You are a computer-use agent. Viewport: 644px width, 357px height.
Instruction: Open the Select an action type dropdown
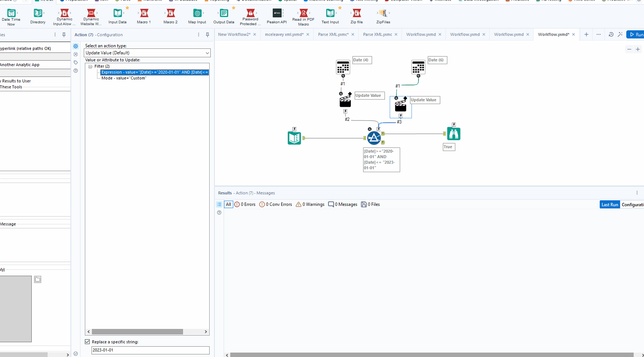coord(147,53)
